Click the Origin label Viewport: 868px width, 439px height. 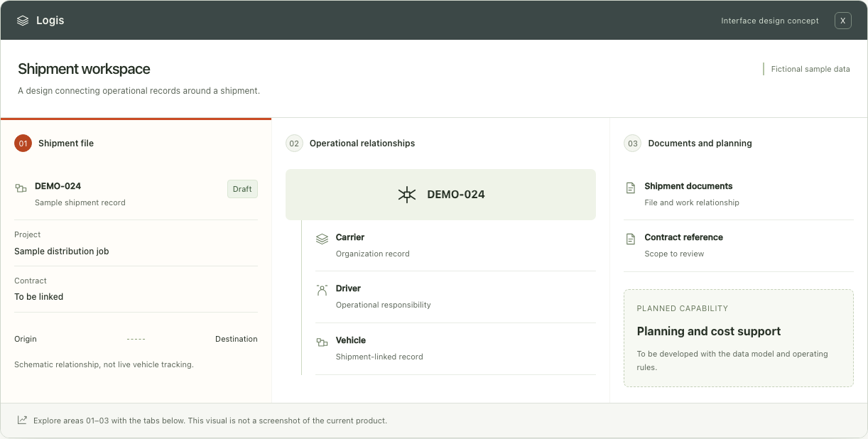pyautogui.click(x=26, y=340)
